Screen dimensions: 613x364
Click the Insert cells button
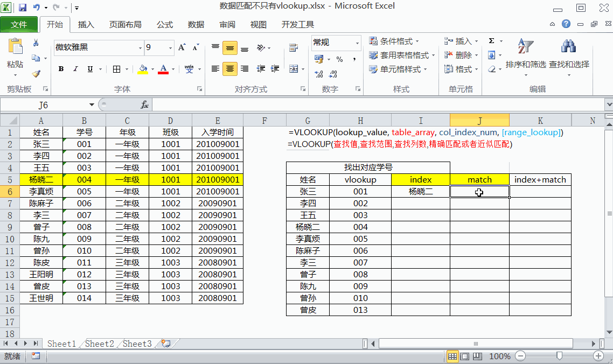click(x=461, y=41)
